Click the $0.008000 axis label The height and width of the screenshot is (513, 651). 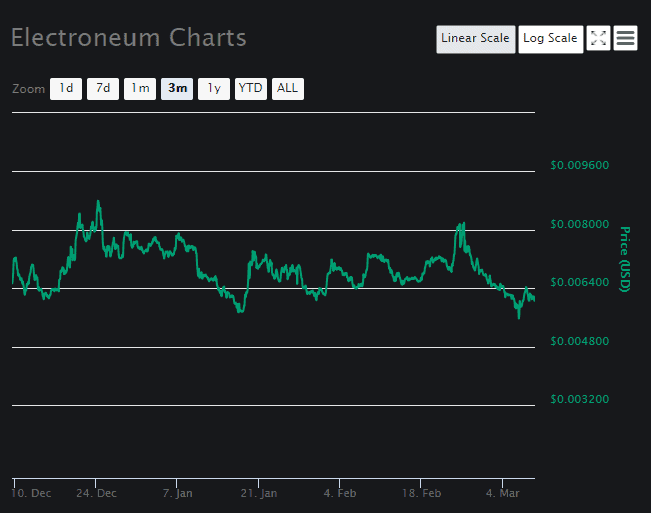click(580, 224)
